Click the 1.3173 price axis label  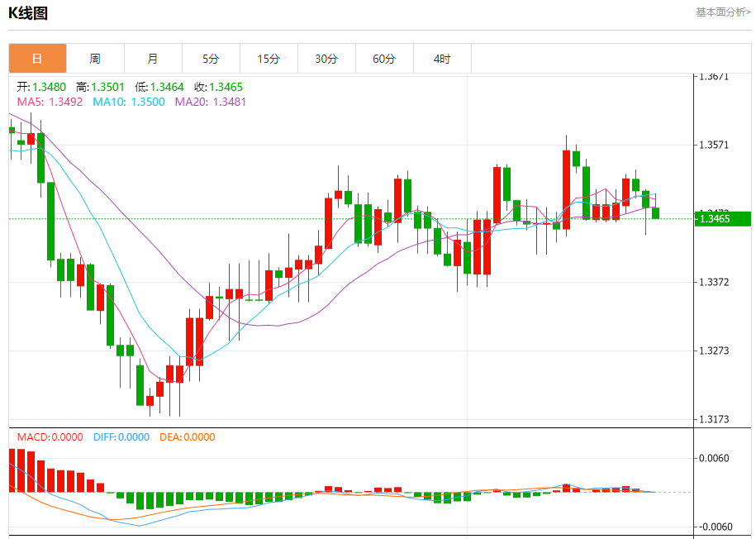tap(714, 419)
